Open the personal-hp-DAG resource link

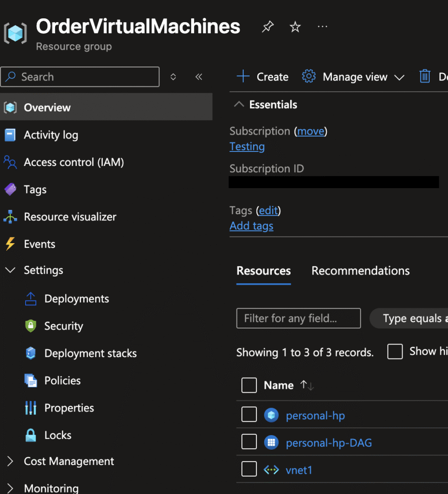click(x=329, y=443)
